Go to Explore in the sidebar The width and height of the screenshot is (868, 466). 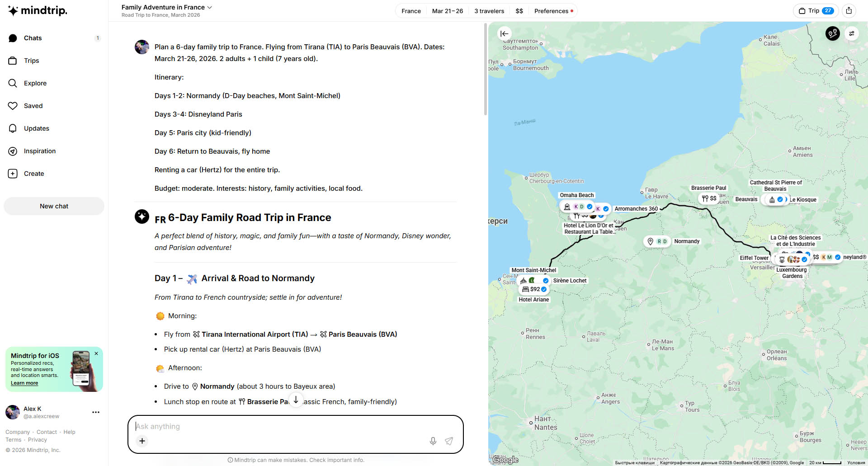coord(35,83)
